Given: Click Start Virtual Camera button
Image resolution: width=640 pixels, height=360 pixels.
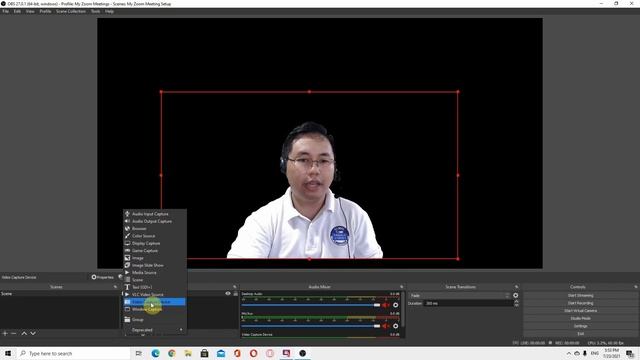Looking at the screenshot, I should tap(580, 311).
